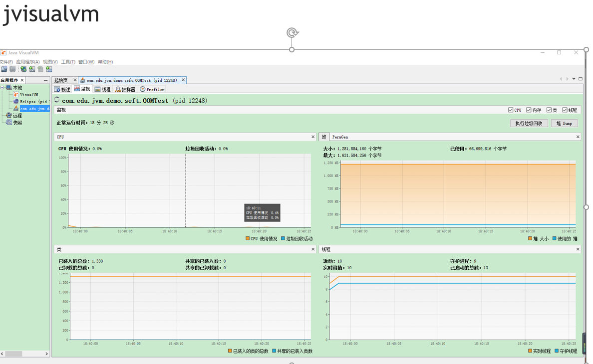Select the PermGen tab
This screenshot has height=364, width=593.
pos(340,137)
